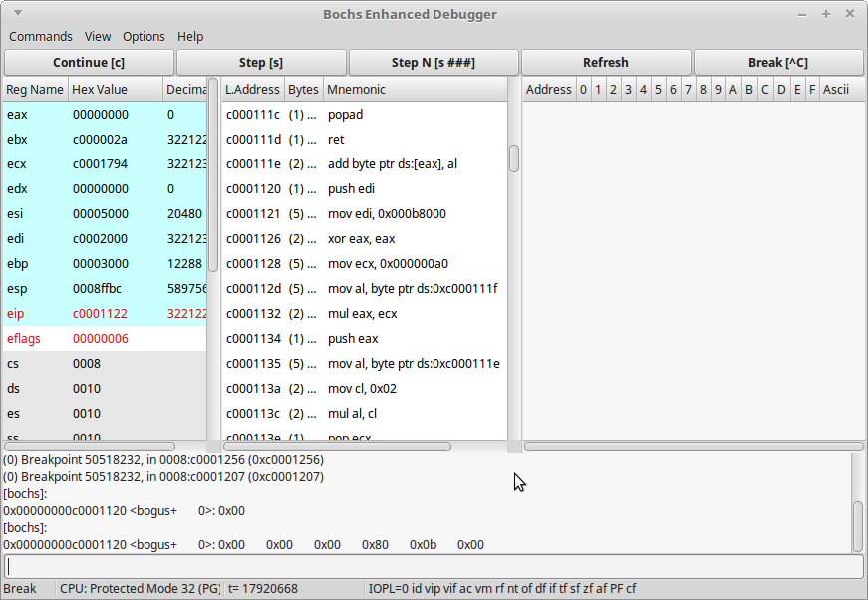The width and height of the screenshot is (868, 600).
Task: Select the edi register row
Action: [x=105, y=238]
